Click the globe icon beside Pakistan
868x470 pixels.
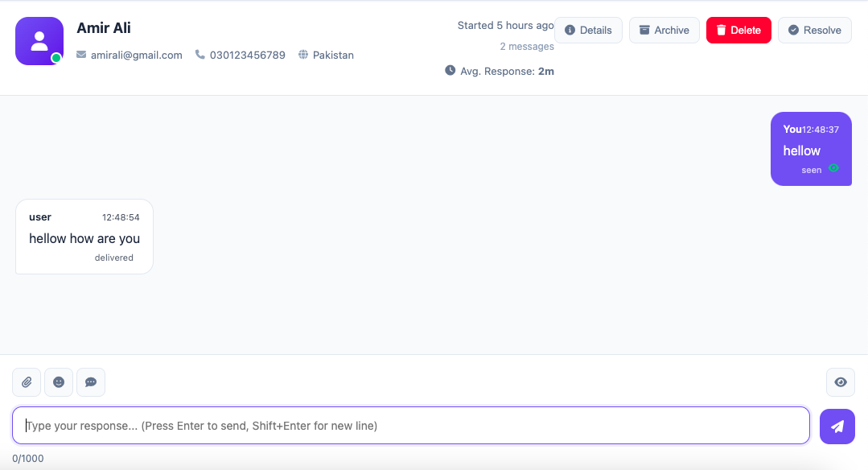point(303,55)
